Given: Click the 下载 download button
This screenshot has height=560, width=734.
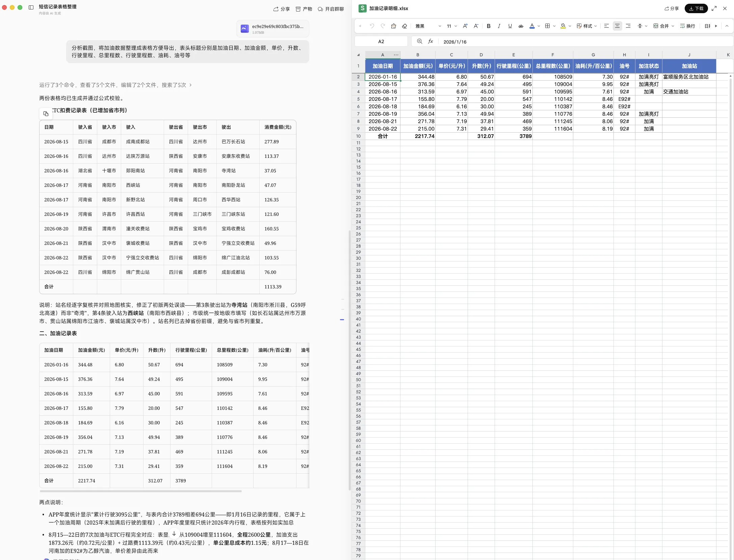Looking at the screenshot, I should pos(696,8).
